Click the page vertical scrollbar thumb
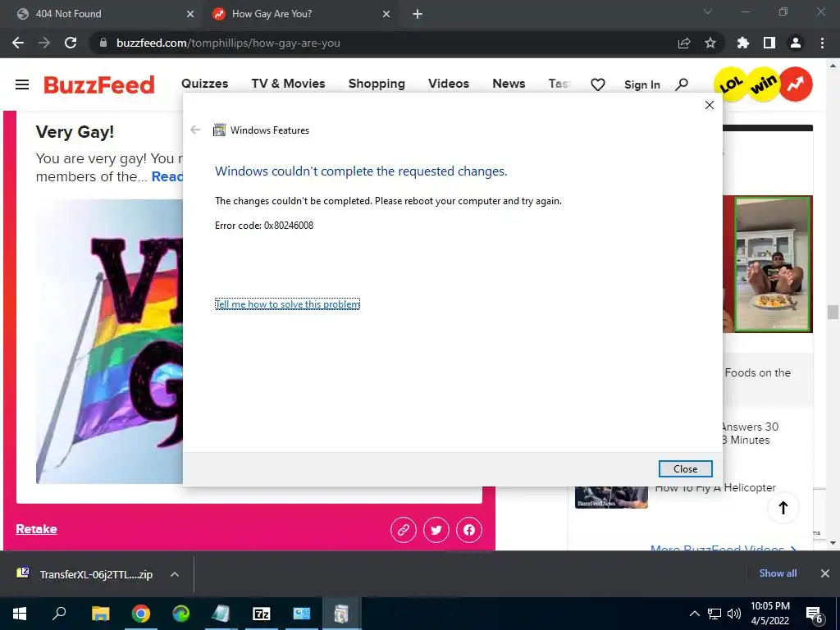The image size is (840, 630). coord(833,312)
